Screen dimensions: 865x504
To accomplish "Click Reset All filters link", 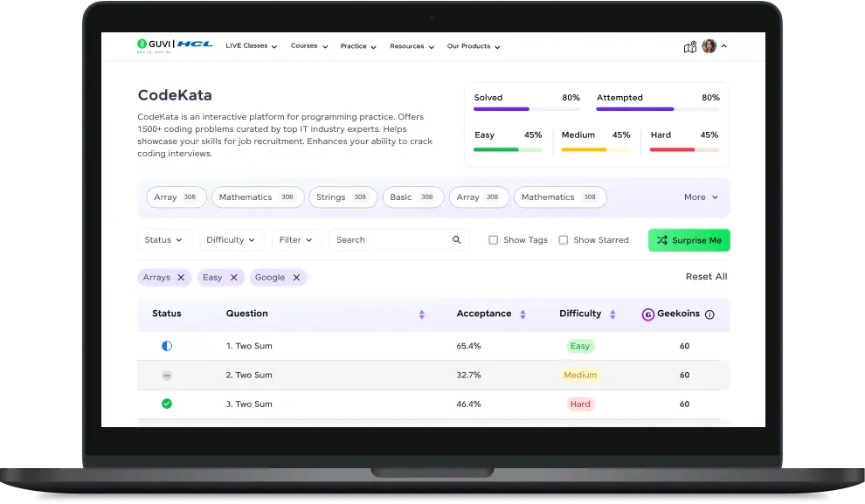I will click(706, 276).
